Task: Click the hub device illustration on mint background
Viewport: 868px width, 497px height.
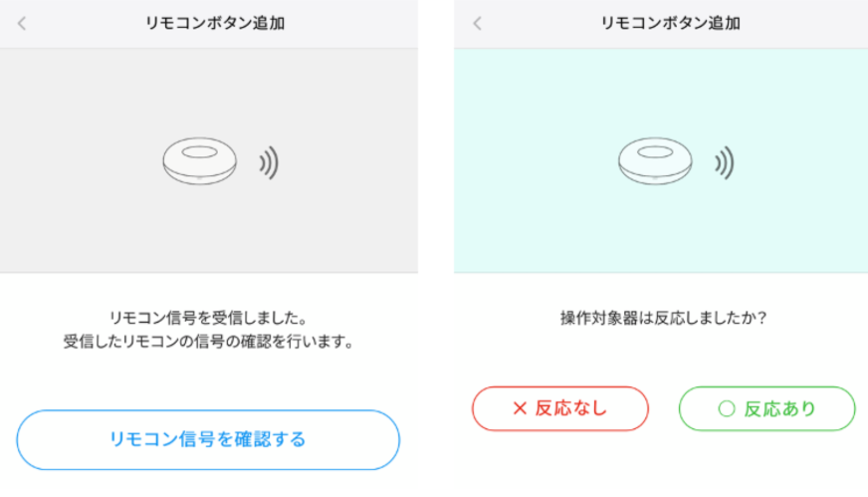Action: (657, 162)
